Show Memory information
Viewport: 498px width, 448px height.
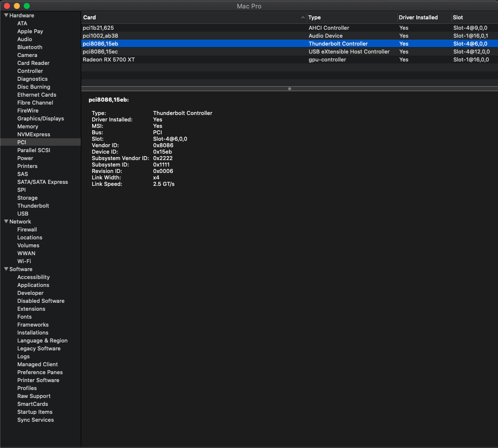click(x=28, y=126)
